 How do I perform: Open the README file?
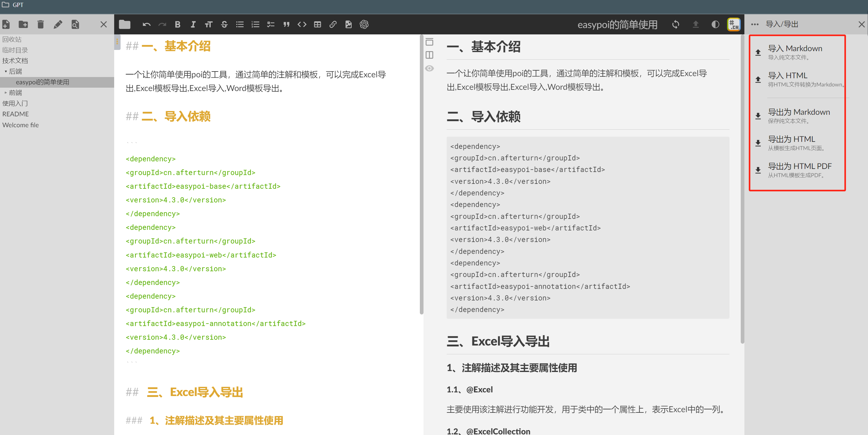[x=16, y=114]
